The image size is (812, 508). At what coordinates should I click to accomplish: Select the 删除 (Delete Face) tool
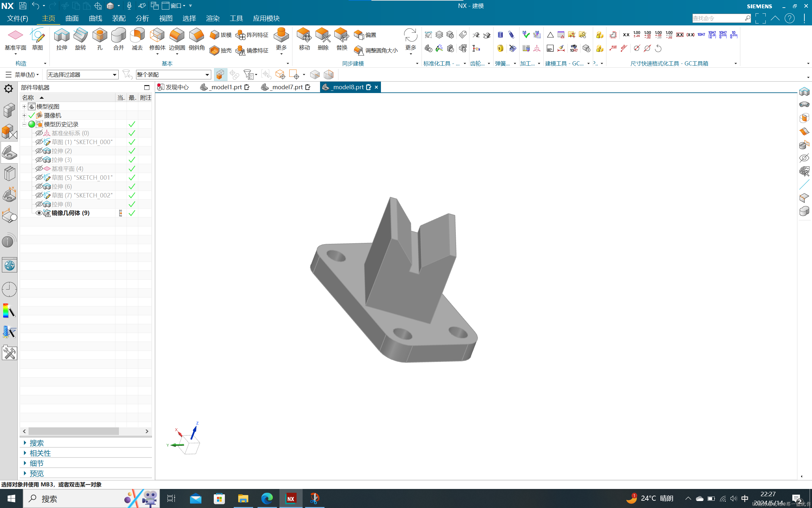(x=323, y=39)
